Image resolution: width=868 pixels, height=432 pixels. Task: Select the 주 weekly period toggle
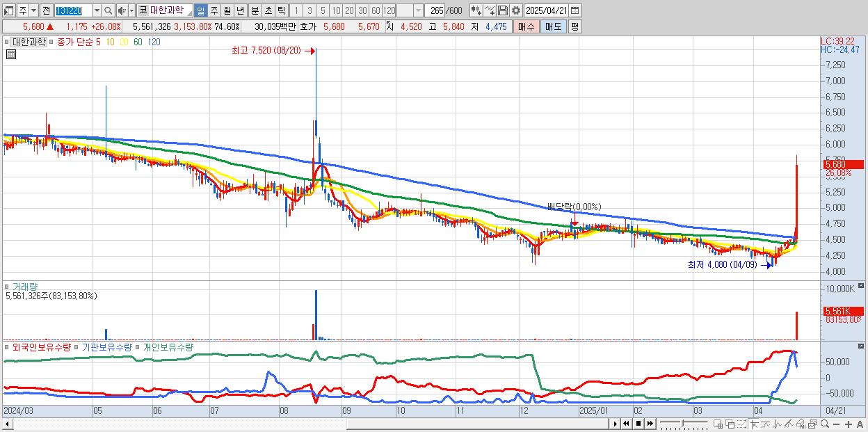click(214, 10)
